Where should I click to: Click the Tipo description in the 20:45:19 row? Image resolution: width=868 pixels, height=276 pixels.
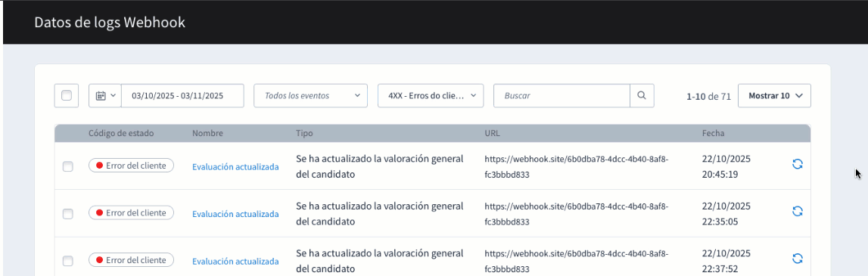[380, 166]
